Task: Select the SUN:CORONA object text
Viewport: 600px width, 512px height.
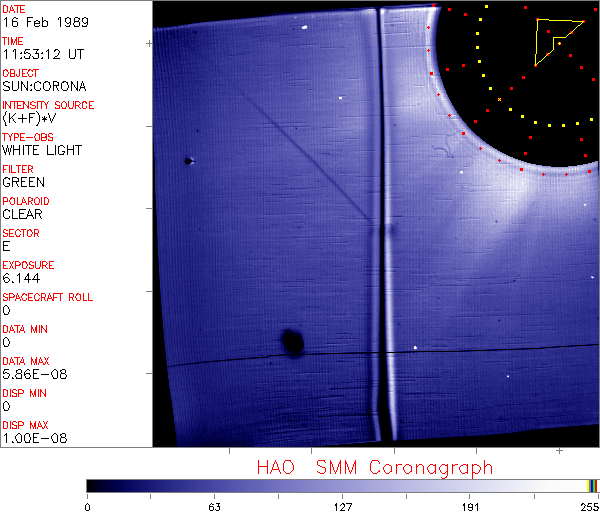Action: coord(44,86)
